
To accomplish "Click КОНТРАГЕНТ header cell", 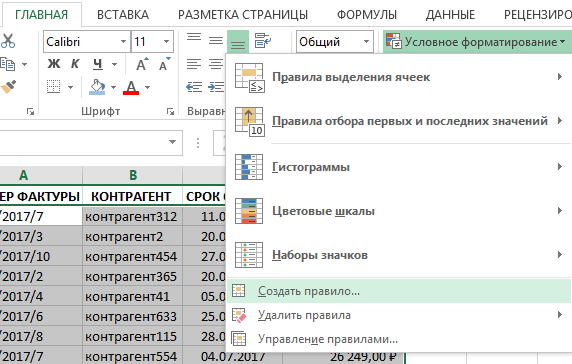I will pos(133,197).
